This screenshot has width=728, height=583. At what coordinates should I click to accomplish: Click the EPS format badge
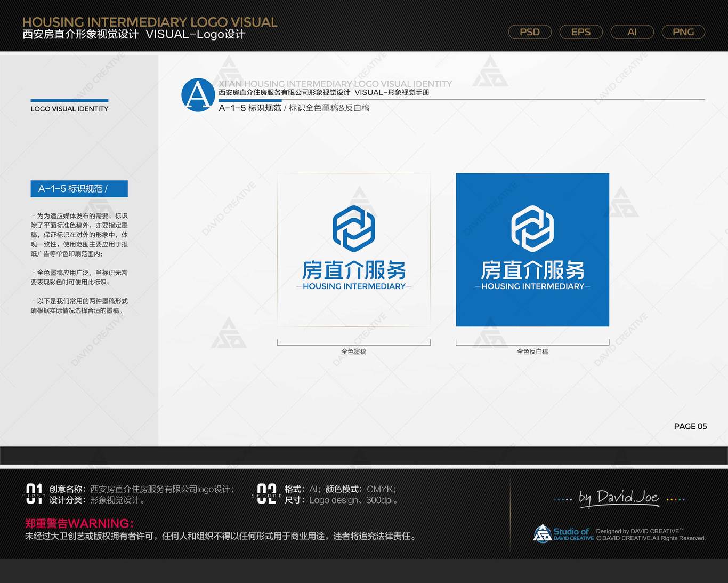pos(581,32)
